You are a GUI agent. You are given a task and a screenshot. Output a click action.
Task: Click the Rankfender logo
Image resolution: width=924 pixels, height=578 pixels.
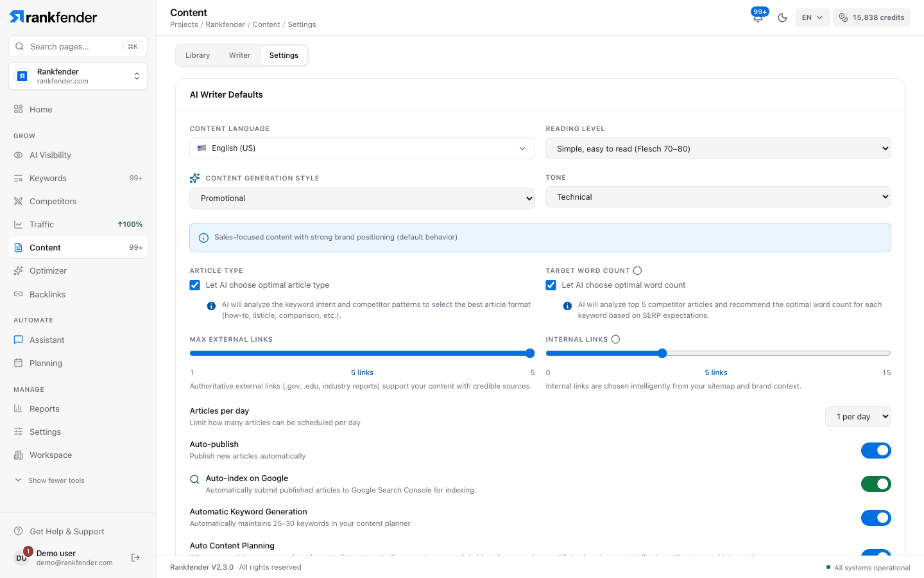tap(53, 17)
